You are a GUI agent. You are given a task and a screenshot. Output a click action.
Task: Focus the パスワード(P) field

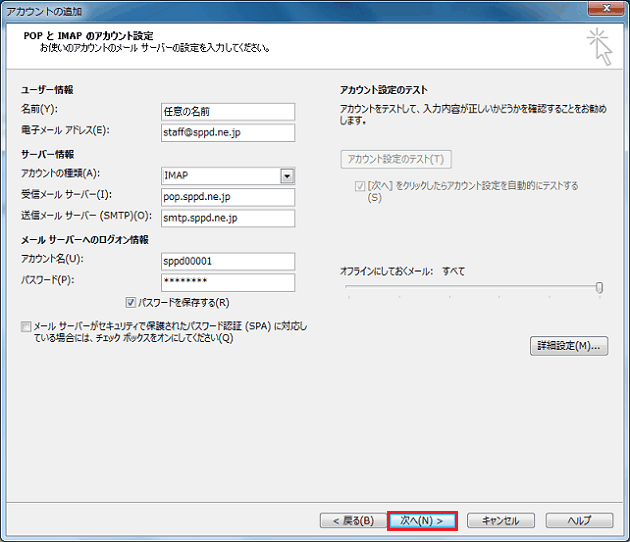tap(227, 283)
